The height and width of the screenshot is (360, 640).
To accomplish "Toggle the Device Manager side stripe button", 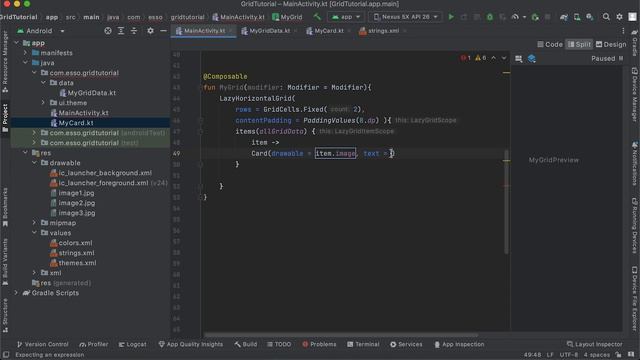I will [635, 94].
